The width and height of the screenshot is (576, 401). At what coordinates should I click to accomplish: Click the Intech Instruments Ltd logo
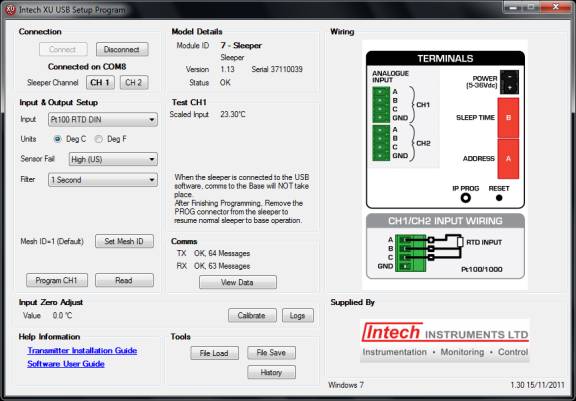pyautogui.click(x=445, y=340)
